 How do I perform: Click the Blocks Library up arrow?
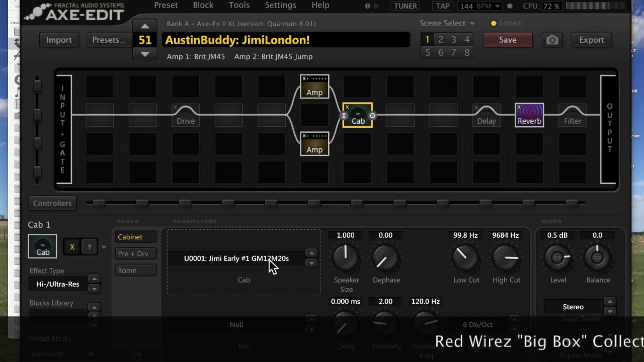coord(94,307)
